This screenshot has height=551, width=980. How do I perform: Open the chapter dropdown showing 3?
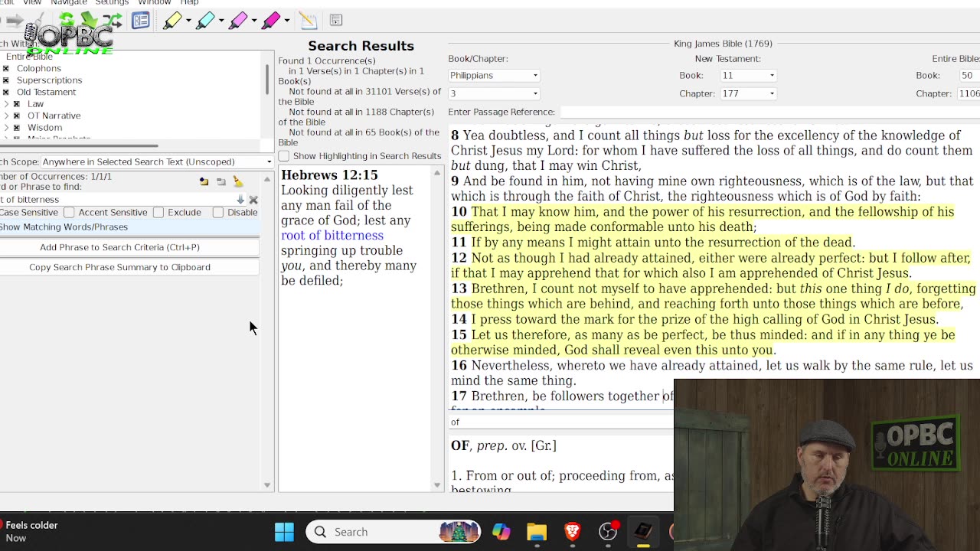(x=494, y=93)
